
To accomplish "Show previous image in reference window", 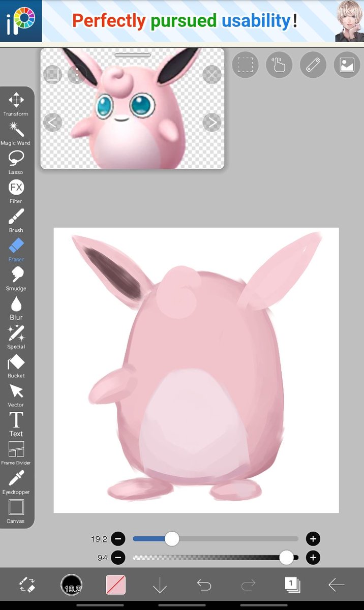I will 53,122.
